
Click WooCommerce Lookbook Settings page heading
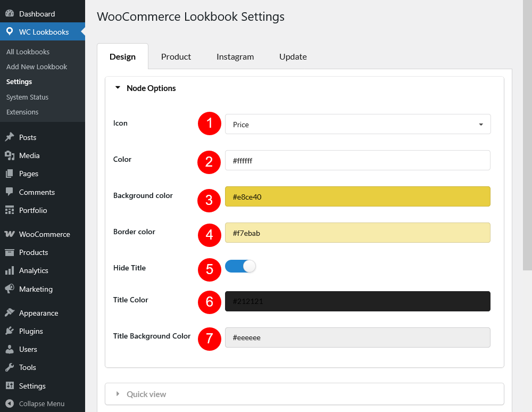(190, 17)
